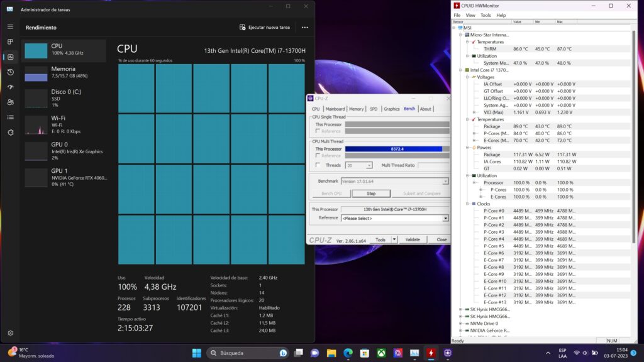
Task: Select Memoria performance thumbnail
Action: tap(64, 73)
